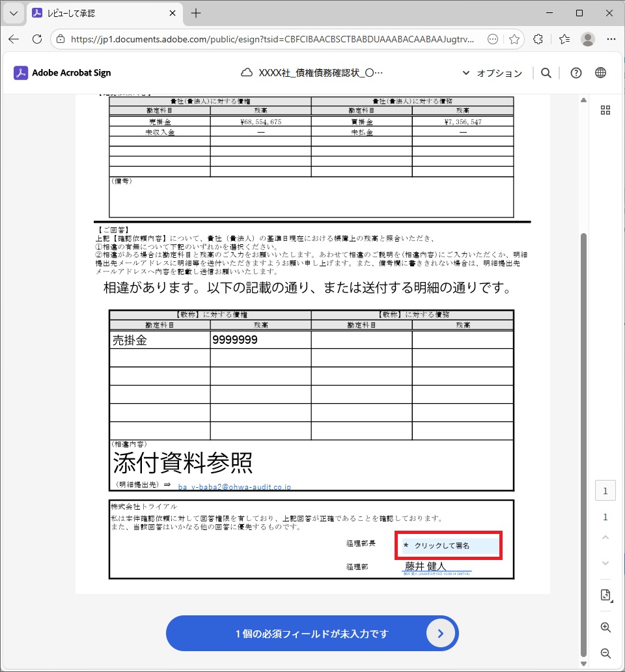
Task: Open the page thumbnails grid icon
Action: 605,110
